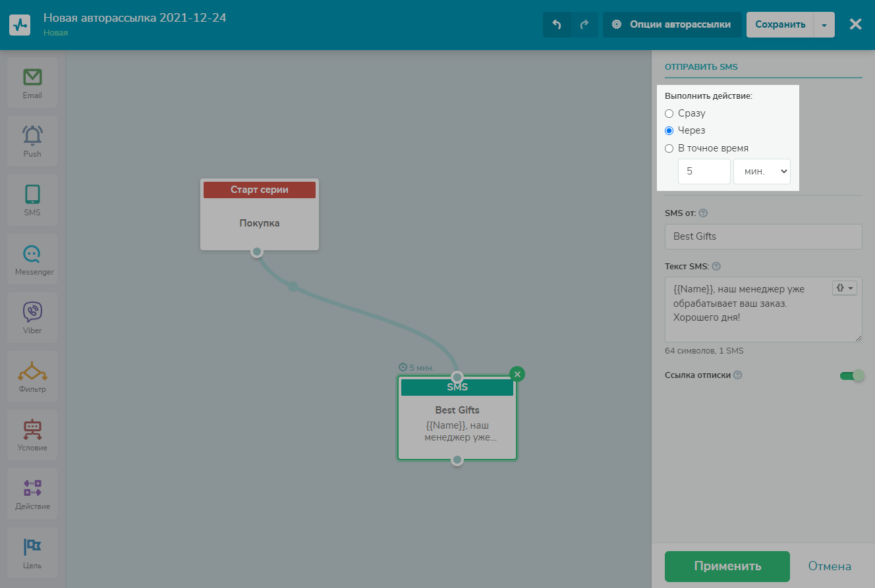Open the Сохранить dropdown arrow
Viewport: 875px width, 588px height.
pyautogui.click(x=824, y=25)
